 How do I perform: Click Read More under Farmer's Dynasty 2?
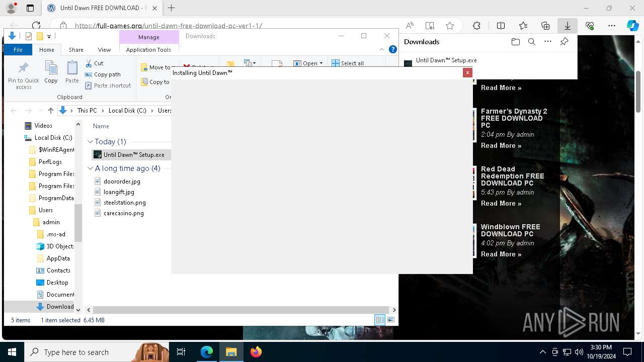501,145
